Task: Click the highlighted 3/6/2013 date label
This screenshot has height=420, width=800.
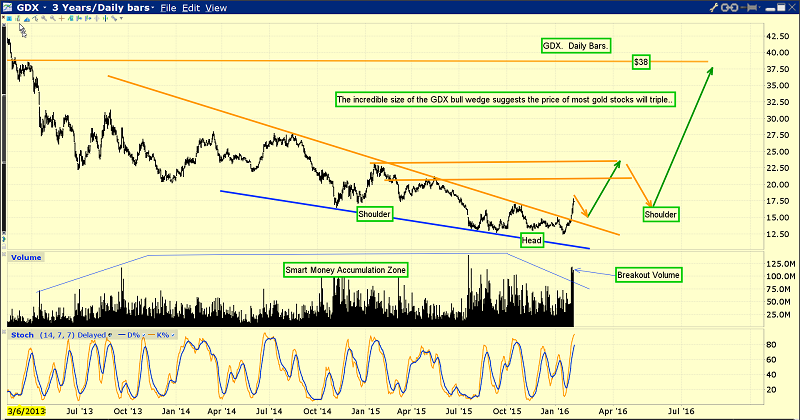Action: coord(27,411)
